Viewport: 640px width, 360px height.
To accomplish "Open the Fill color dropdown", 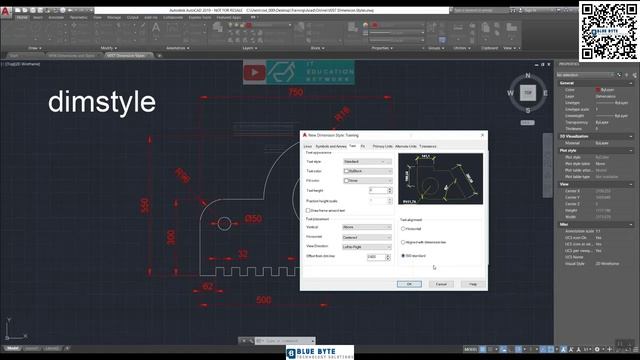I will (x=367, y=180).
